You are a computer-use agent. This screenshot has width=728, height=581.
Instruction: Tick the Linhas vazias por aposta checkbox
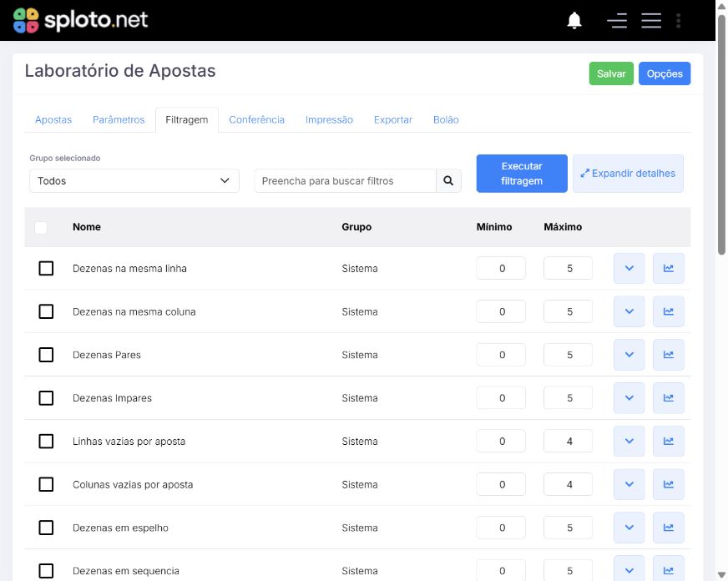[x=46, y=441]
